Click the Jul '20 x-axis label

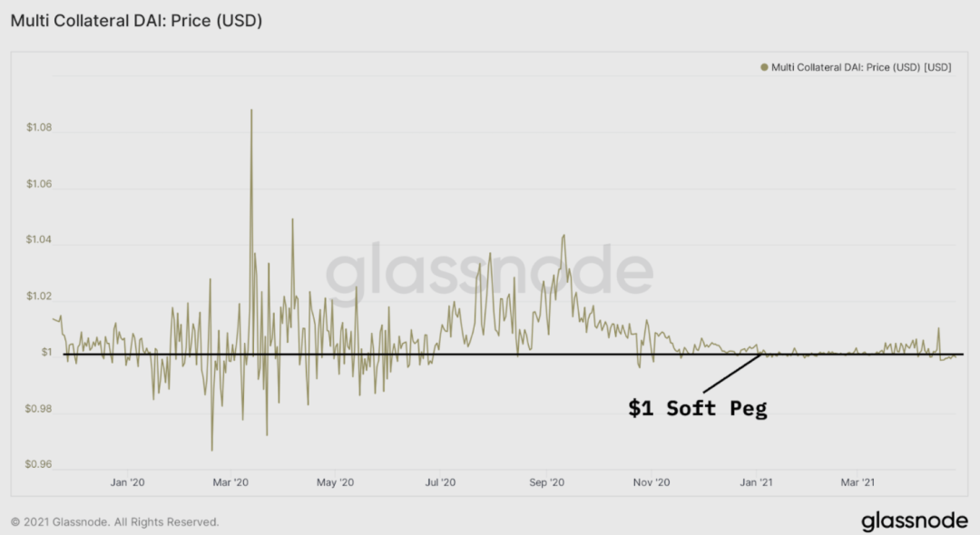click(441, 481)
